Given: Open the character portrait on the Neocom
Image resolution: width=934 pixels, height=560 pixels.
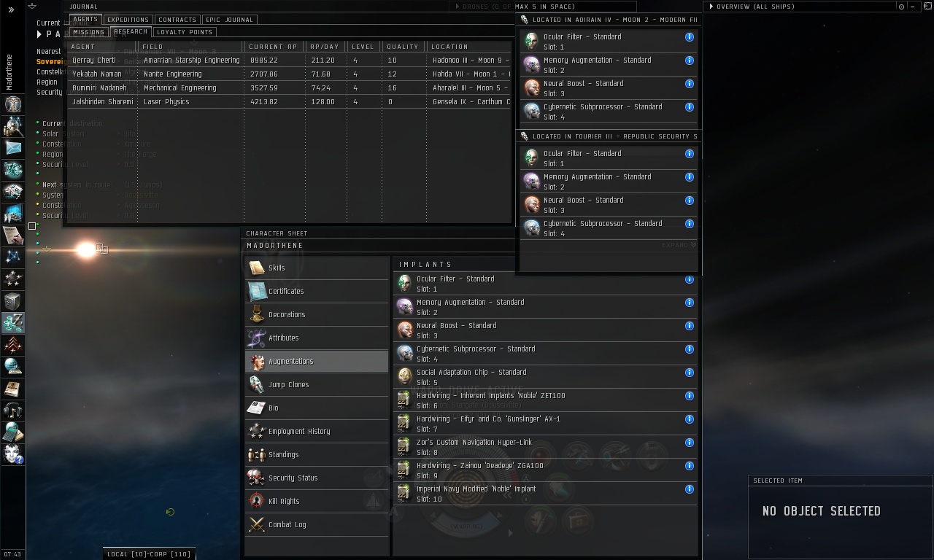Looking at the screenshot, I should (x=12, y=103).
